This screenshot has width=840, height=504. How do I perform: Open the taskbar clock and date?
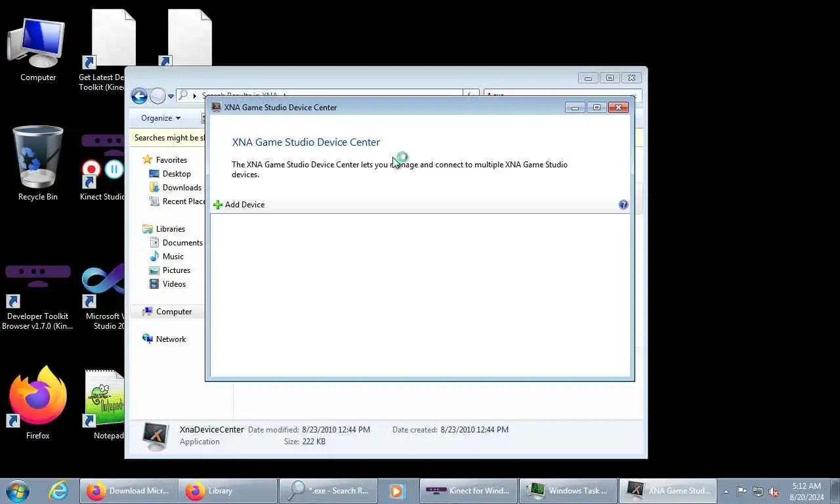pyautogui.click(x=807, y=492)
